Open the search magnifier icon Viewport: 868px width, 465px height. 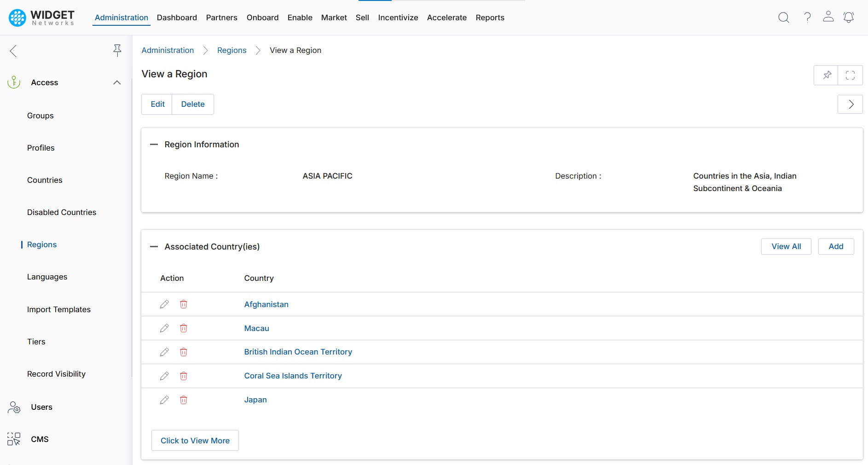point(783,17)
